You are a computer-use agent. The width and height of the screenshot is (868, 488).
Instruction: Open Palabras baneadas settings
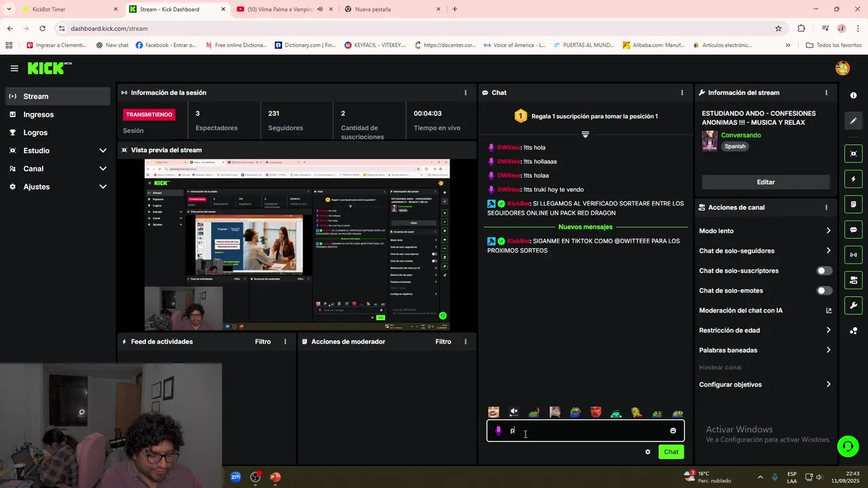(x=765, y=350)
